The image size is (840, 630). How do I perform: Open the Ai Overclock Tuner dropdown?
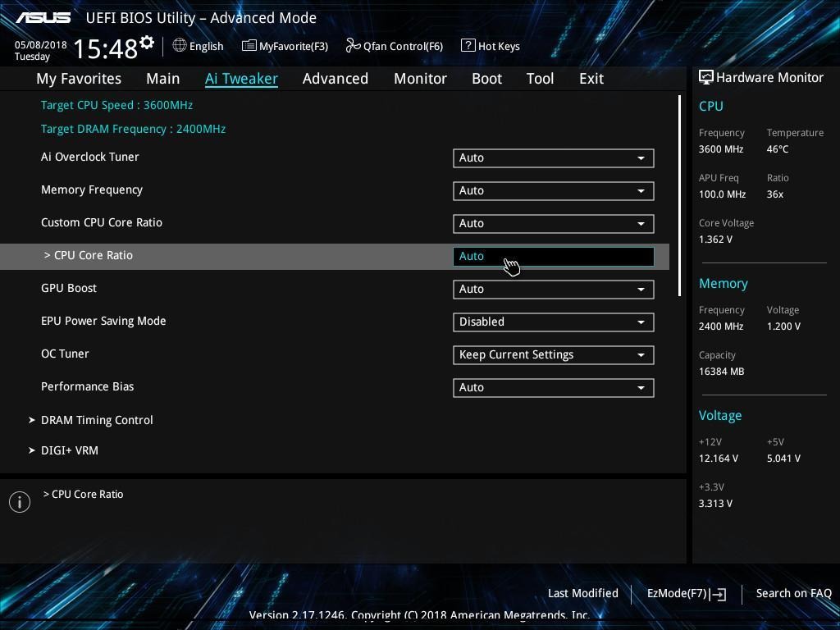click(x=553, y=157)
